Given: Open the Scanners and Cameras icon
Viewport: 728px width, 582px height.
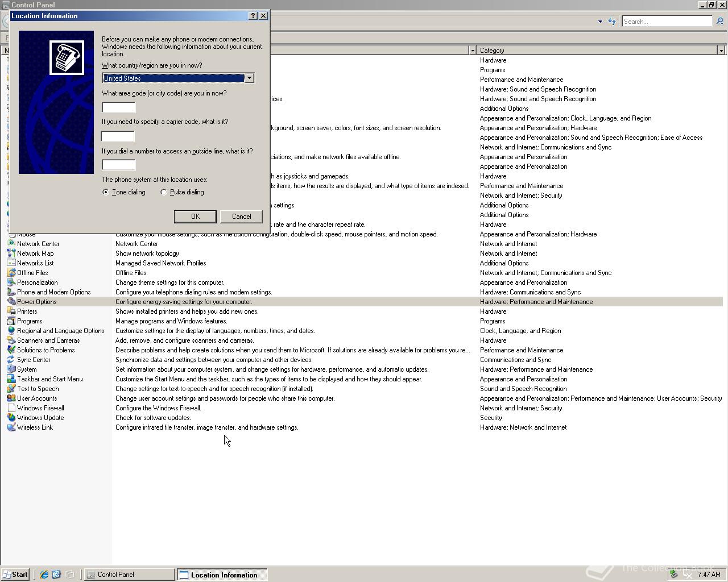Looking at the screenshot, I should pyautogui.click(x=11, y=340).
